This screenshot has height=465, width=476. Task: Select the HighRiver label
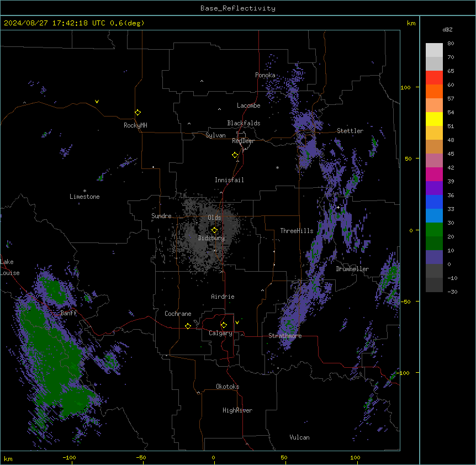tap(237, 410)
